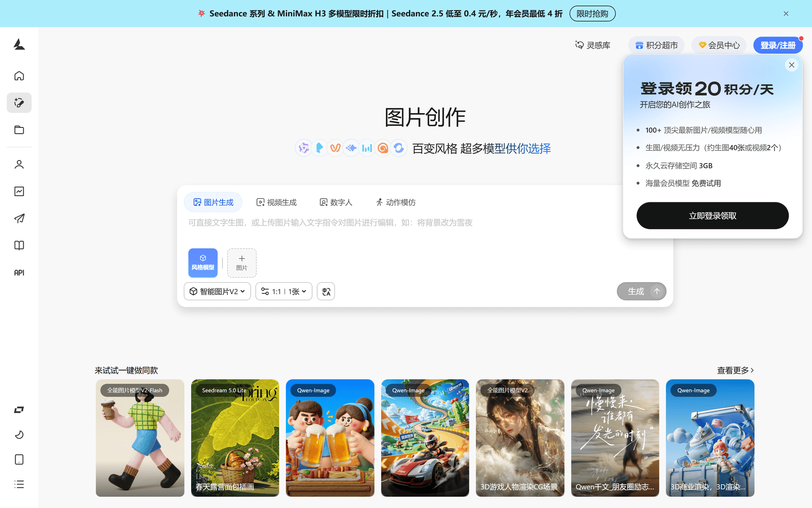Open the book documentation icon in sidebar

pos(19,246)
